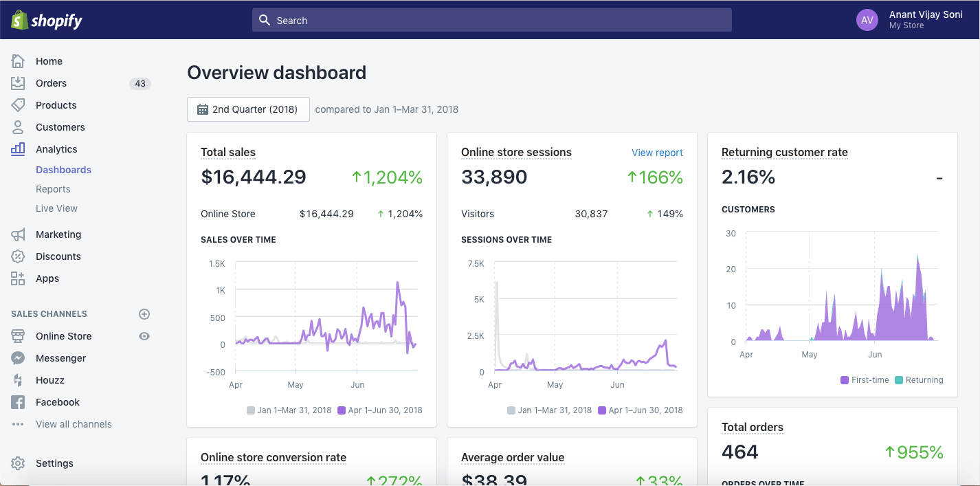This screenshot has height=486, width=980.
Task: Open Online Store sales channel
Action: point(63,336)
